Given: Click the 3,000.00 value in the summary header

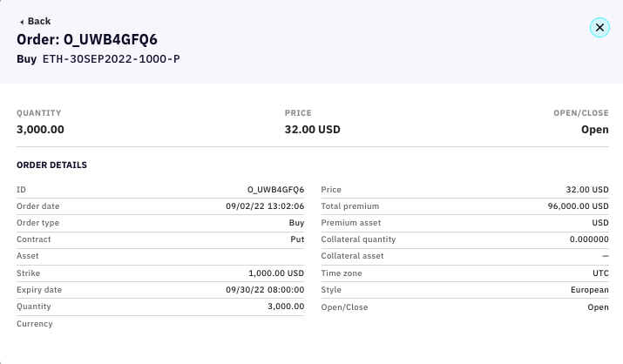Looking at the screenshot, I should [40, 130].
